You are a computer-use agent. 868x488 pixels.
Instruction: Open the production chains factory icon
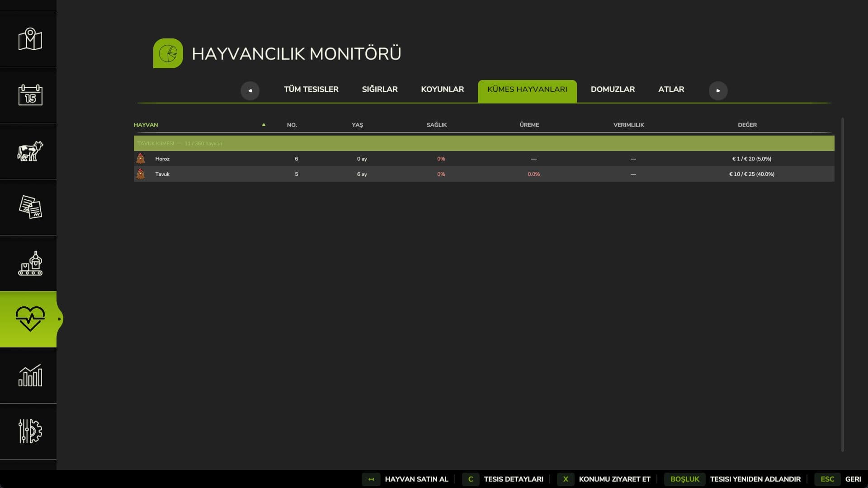(30, 263)
